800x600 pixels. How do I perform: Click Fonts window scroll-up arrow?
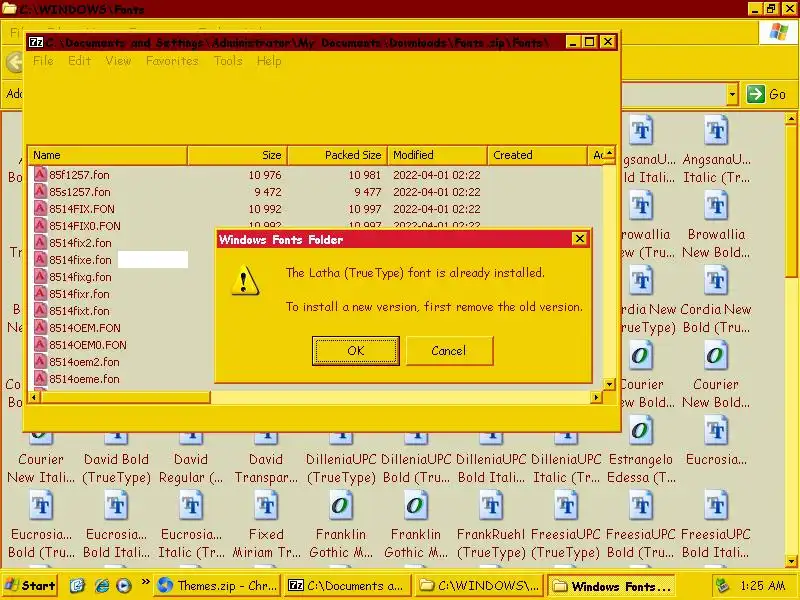click(791, 118)
